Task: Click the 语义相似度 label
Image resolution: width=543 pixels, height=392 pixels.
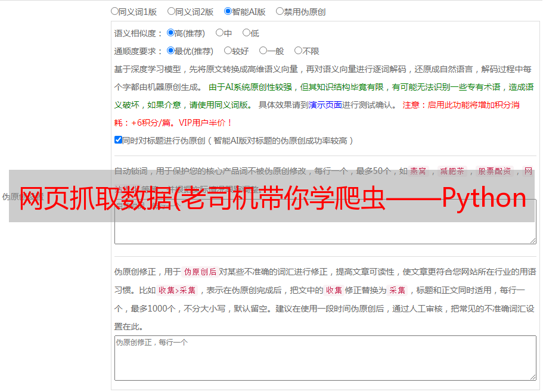Action: pyautogui.click(x=135, y=33)
